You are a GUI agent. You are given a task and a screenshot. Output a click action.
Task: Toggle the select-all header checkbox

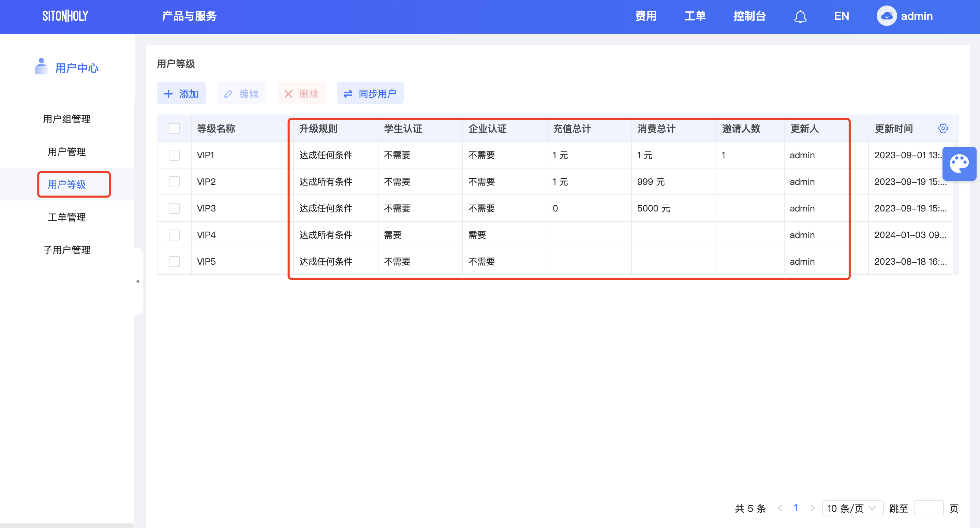[x=174, y=129]
